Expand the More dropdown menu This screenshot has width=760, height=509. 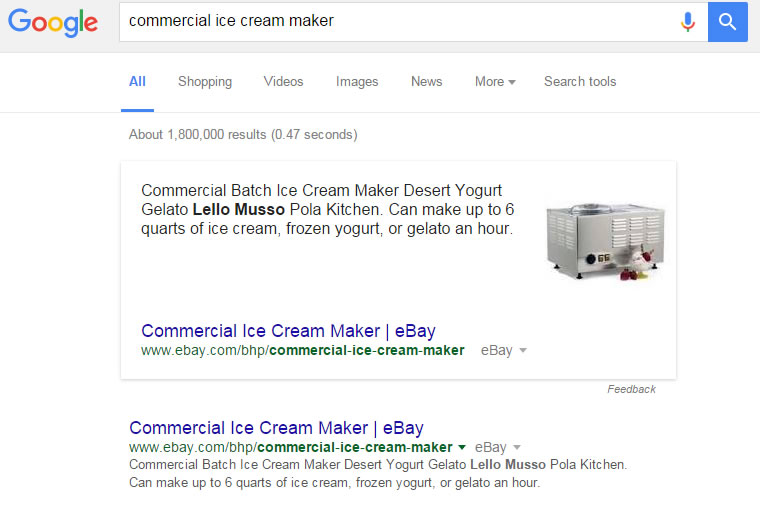(495, 82)
